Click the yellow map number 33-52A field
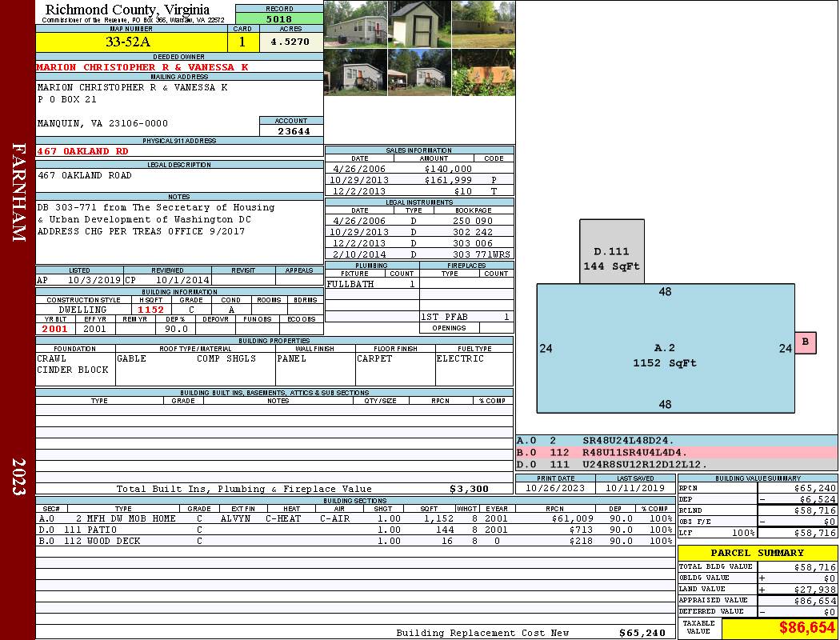This screenshot has height=640, width=840. [x=131, y=42]
